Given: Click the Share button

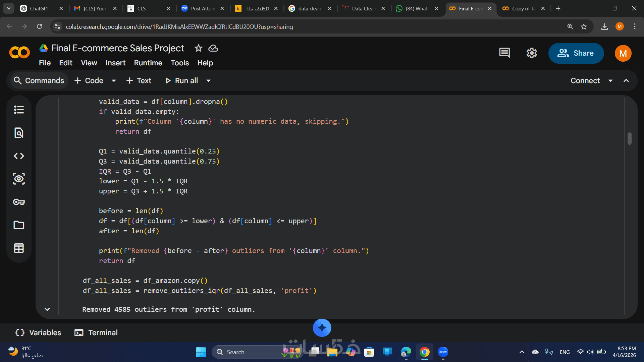Looking at the screenshot, I should tap(576, 53).
